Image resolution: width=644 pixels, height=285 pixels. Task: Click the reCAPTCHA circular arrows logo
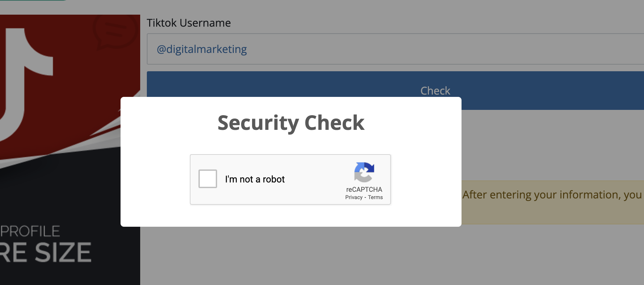point(364,172)
